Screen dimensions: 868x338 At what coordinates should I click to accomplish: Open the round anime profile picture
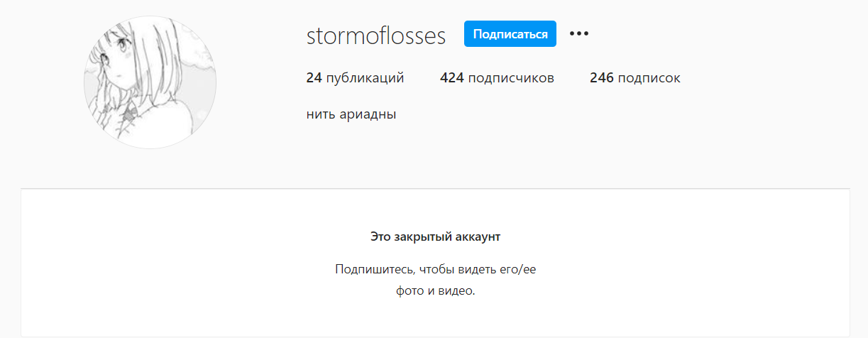click(150, 82)
